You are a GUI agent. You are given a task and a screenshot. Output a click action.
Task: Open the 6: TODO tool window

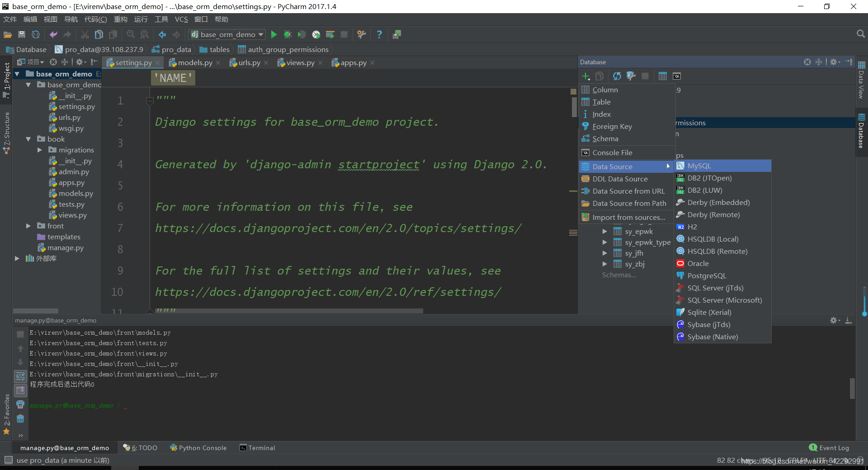[x=140, y=448]
